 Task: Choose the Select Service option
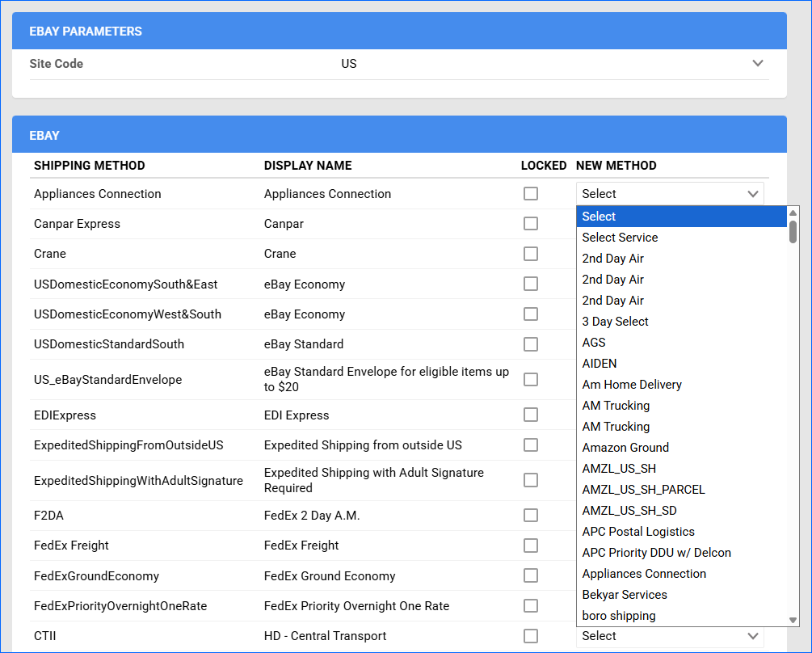(x=620, y=238)
